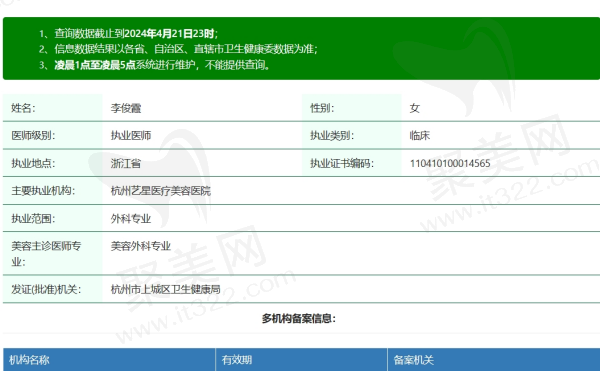Screen dimensions: 600x371
Task: Select the gender value 女
Action: click(x=415, y=108)
